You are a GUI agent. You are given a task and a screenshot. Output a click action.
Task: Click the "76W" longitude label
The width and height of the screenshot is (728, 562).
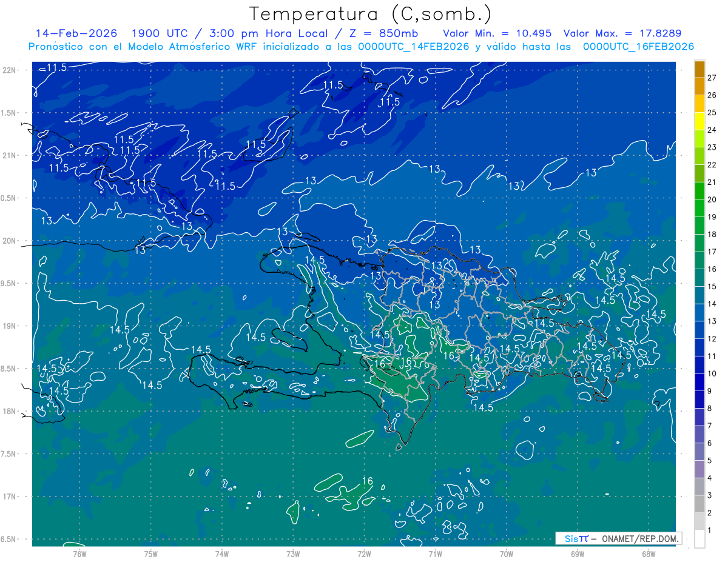click(79, 554)
